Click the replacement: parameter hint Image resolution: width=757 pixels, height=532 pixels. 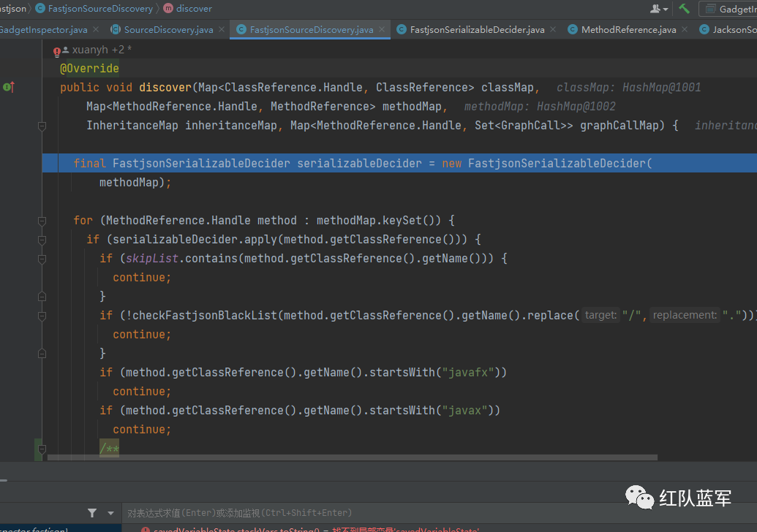(x=685, y=315)
